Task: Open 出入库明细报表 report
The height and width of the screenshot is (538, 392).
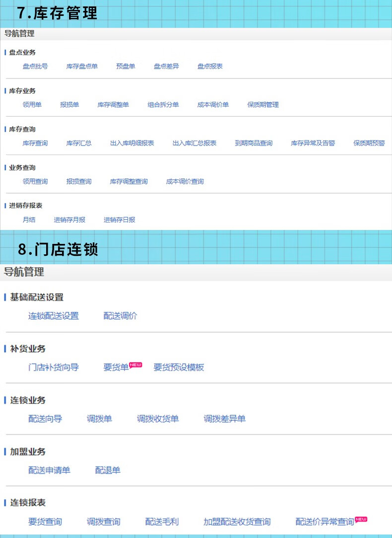Action: pos(132,143)
